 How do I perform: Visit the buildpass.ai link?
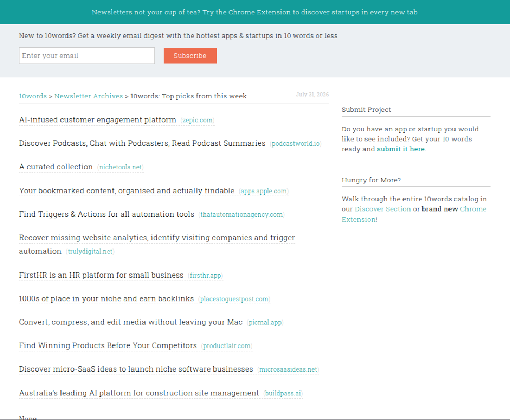pyautogui.click(x=283, y=393)
